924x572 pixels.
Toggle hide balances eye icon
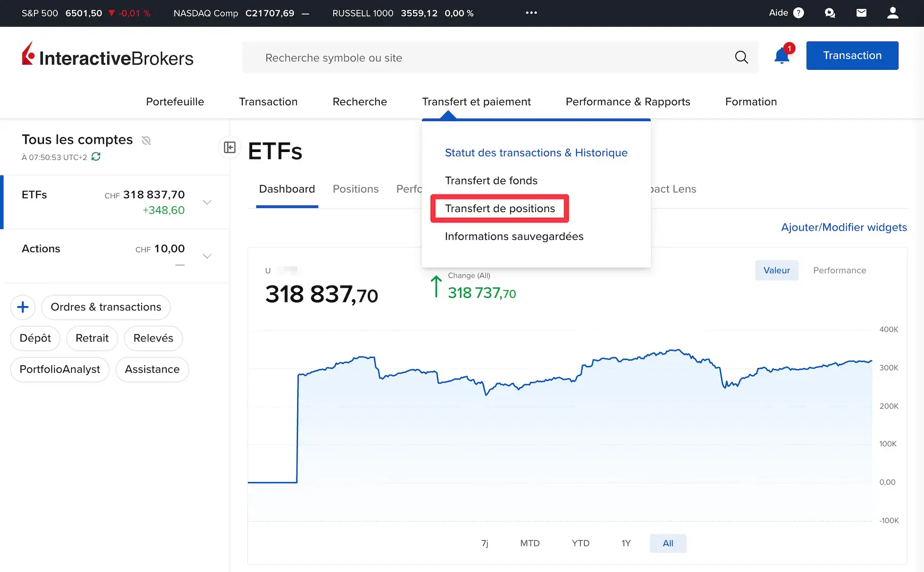pyautogui.click(x=146, y=140)
